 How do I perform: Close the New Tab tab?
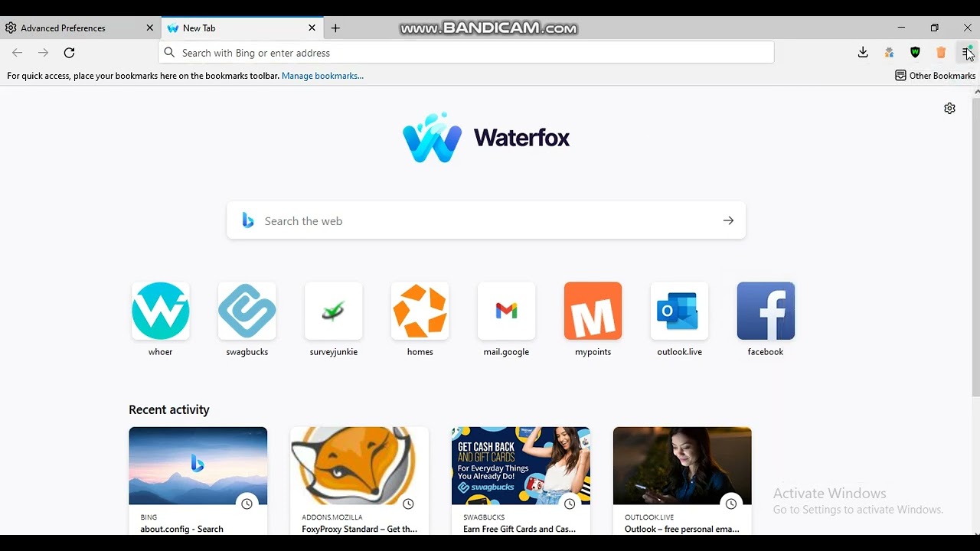312,28
